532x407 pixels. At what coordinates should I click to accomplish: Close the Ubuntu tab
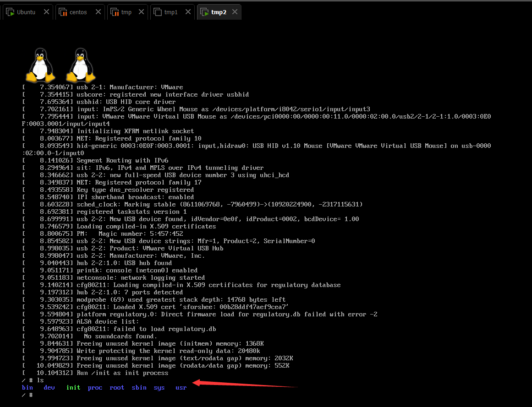(46, 12)
